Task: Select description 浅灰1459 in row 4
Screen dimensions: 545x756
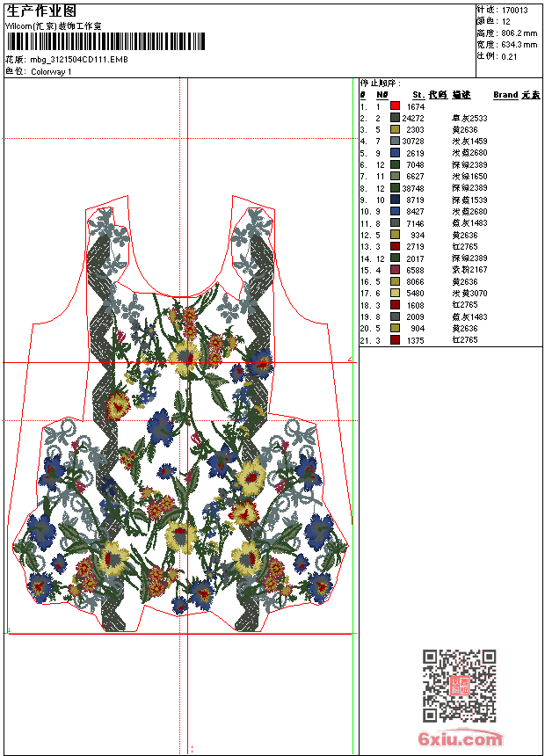Action: coord(469,141)
